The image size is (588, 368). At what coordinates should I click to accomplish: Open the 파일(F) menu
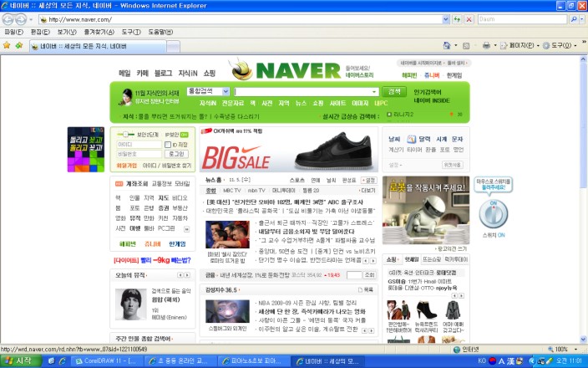(14, 32)
